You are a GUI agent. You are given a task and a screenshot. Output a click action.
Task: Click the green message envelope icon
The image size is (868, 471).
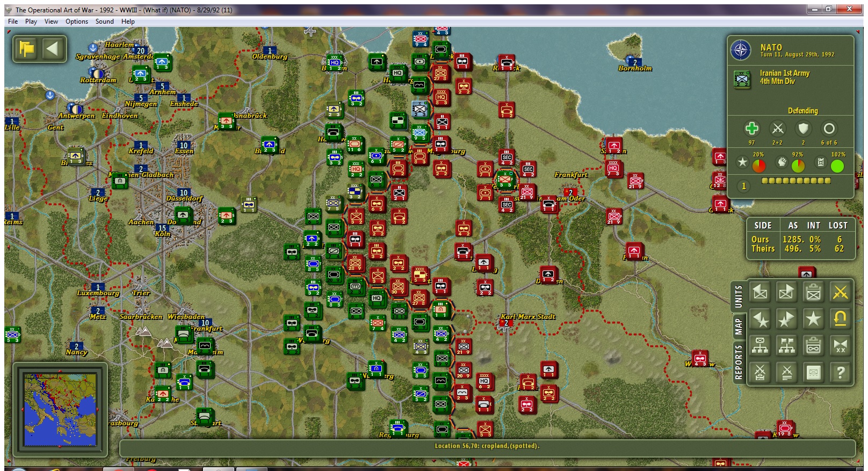(813, 372)
